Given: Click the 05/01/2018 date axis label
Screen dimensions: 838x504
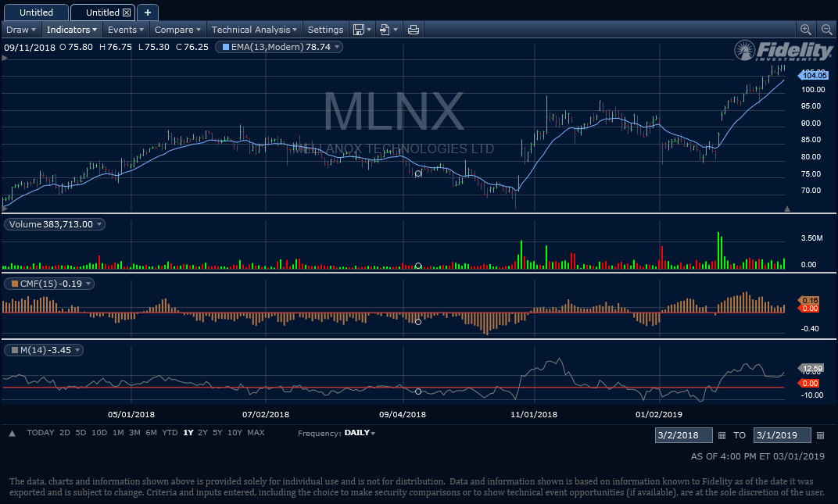Looking at the screenshot, I should [x=131, y=414].
